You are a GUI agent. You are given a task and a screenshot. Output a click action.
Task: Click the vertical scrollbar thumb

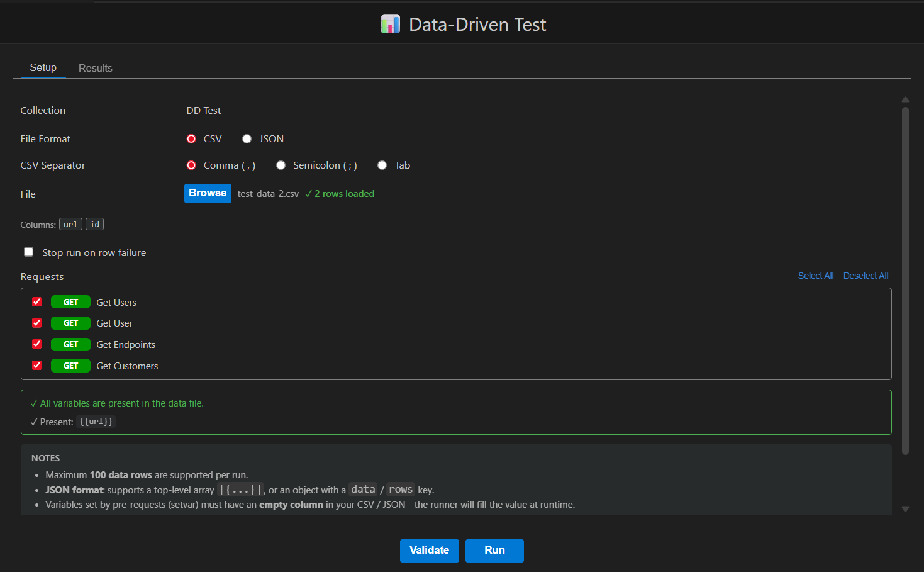click(905, 281)
